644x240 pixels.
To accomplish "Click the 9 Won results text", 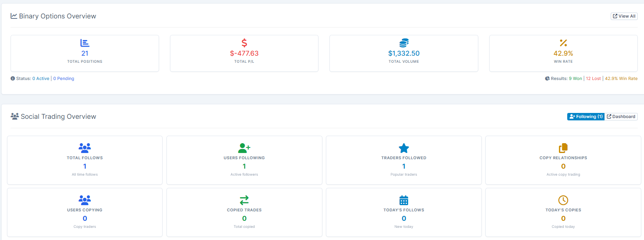I will tap(575, 78).
